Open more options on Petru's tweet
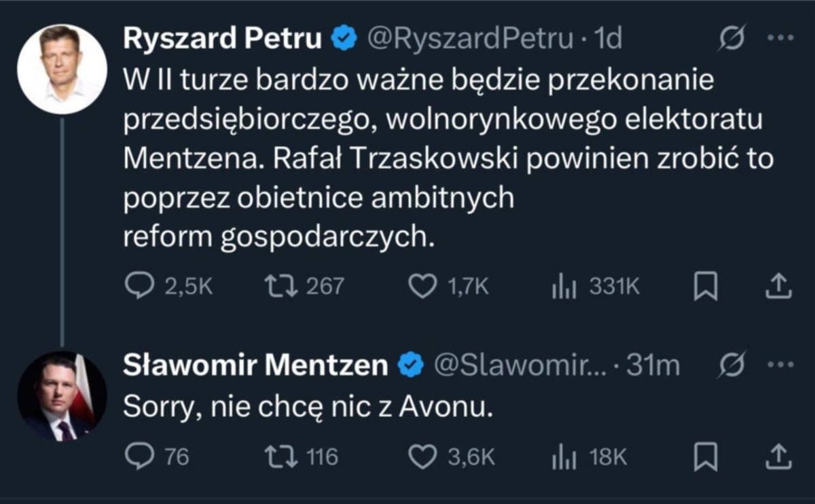815x504 pixels. pos(780,39)
